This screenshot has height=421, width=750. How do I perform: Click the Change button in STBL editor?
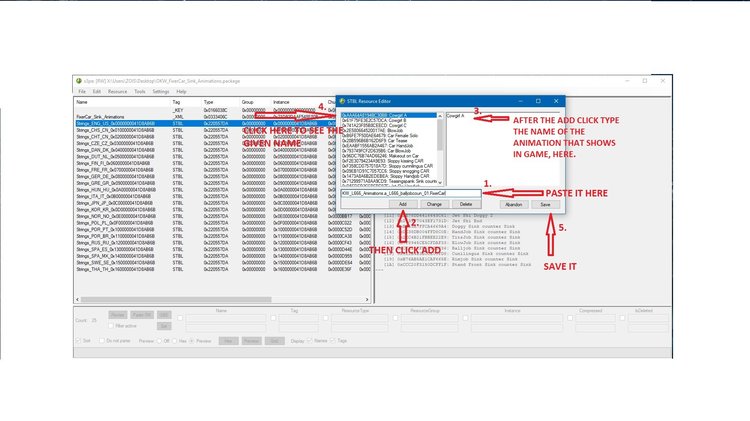tap(434, 204)
